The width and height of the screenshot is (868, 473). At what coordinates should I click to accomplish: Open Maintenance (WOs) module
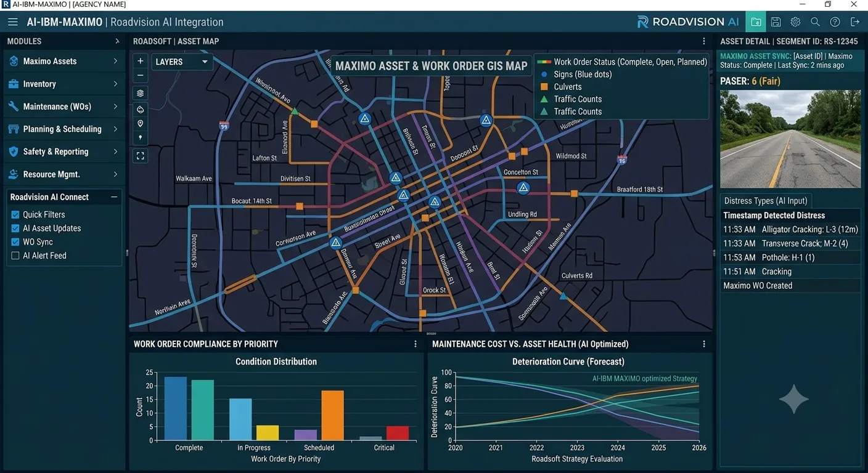click(x=64, y=107)
